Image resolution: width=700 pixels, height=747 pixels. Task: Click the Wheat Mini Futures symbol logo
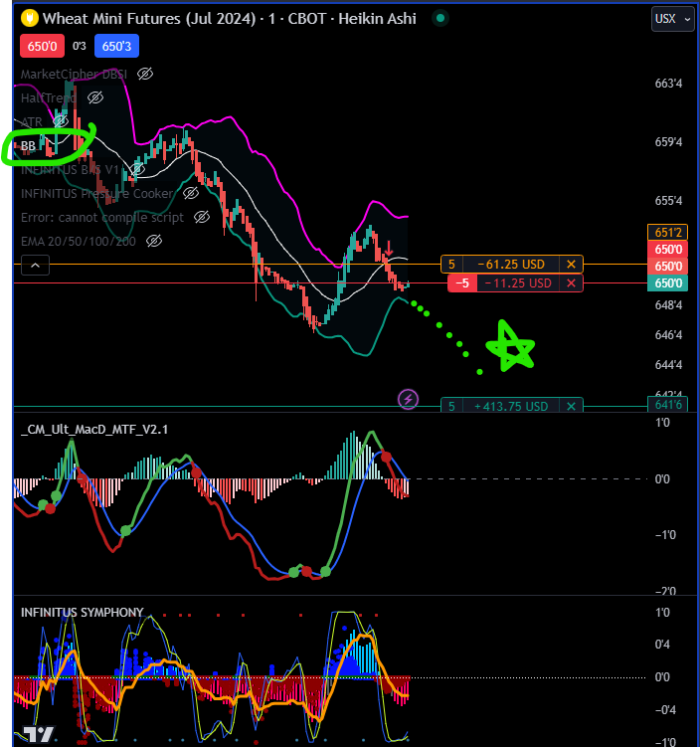click(x=30, y=19)
